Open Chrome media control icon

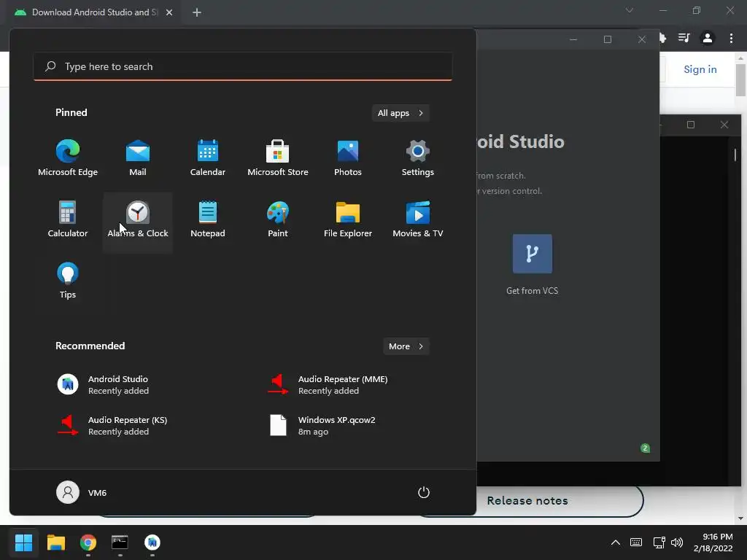point(684,38)
